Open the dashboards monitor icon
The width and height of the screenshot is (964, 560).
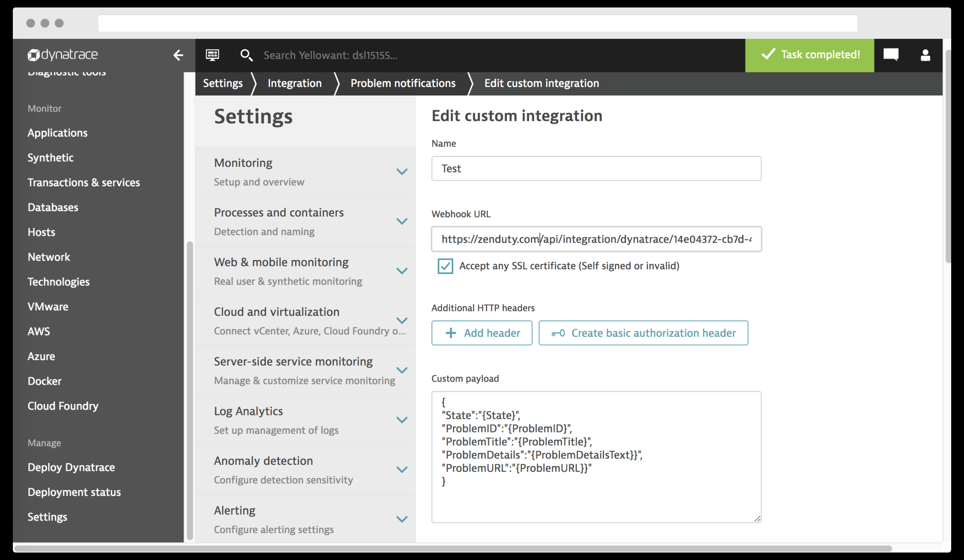point(212,55)
